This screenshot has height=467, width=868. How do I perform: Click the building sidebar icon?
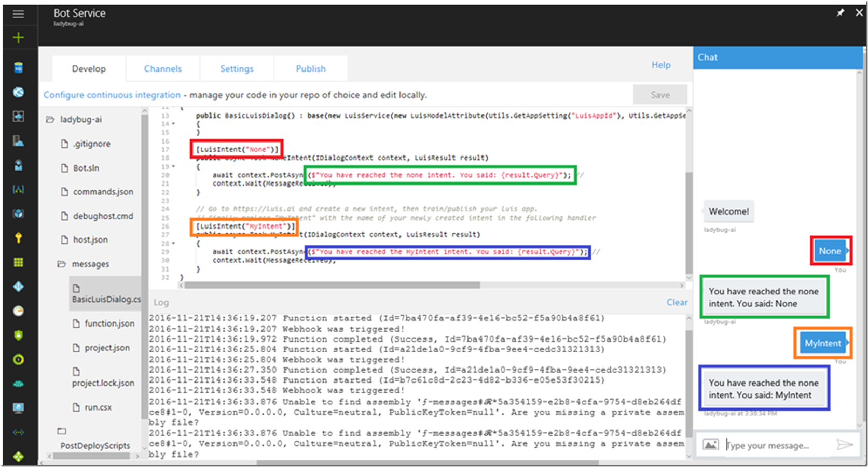click(x=18, y=140)
